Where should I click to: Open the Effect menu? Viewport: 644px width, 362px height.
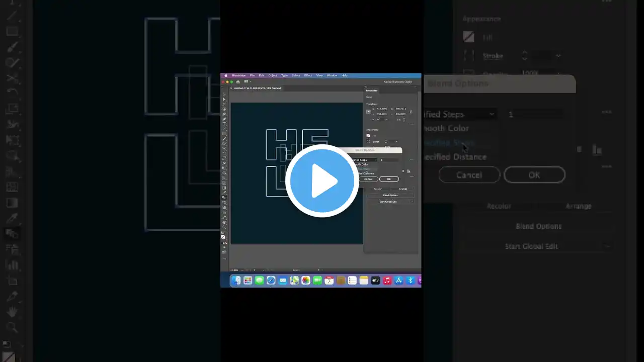coord(308,75)
